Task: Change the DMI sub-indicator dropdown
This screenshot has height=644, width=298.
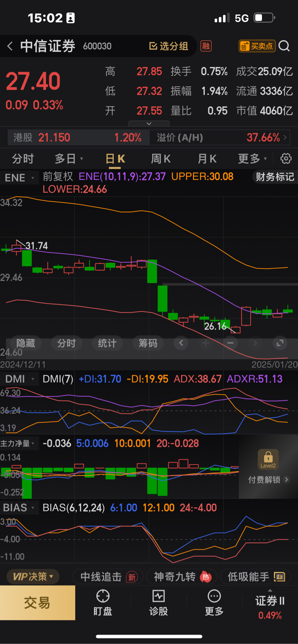Action: 19,379
